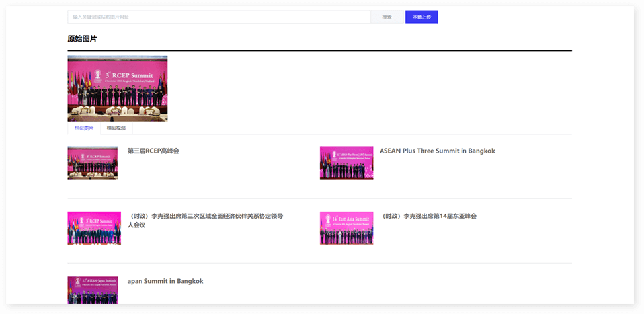
Task: Click the keyword or image URL search field
Action: point(219,17)
